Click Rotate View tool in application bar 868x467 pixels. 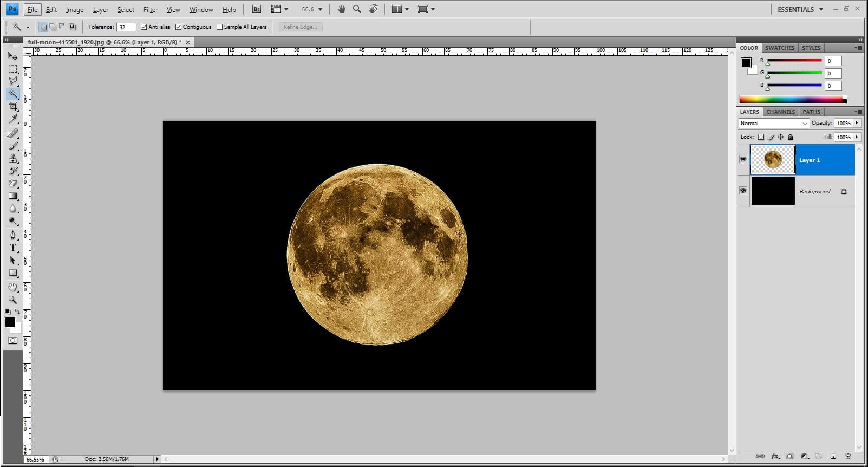click(373, 9)
